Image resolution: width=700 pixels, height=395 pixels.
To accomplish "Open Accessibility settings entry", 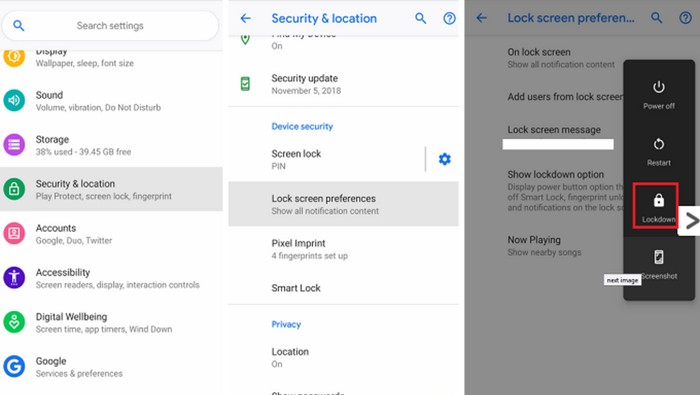I will coord(111,278).
